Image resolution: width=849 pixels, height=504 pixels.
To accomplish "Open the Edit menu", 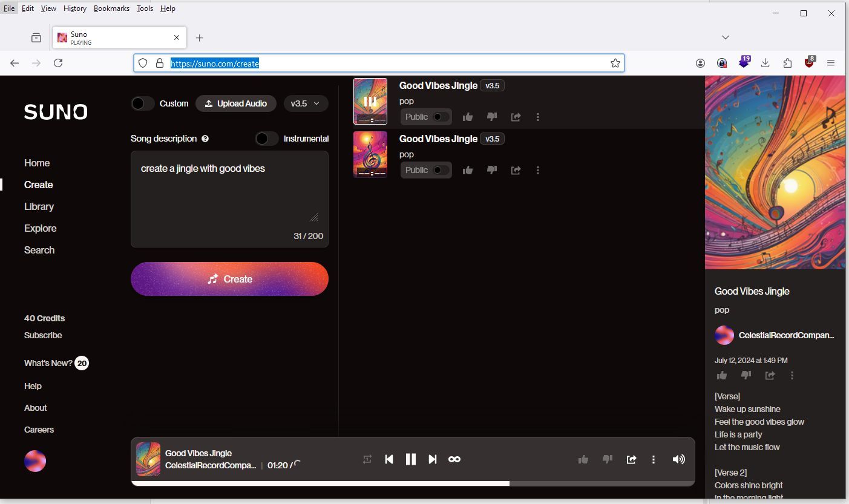I will click(x=28, y=8).
